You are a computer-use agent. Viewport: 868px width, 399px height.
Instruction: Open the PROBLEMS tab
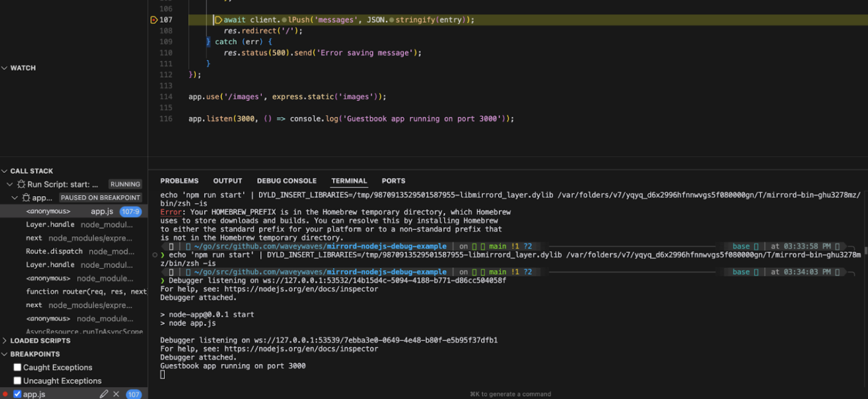coord(179,181)
